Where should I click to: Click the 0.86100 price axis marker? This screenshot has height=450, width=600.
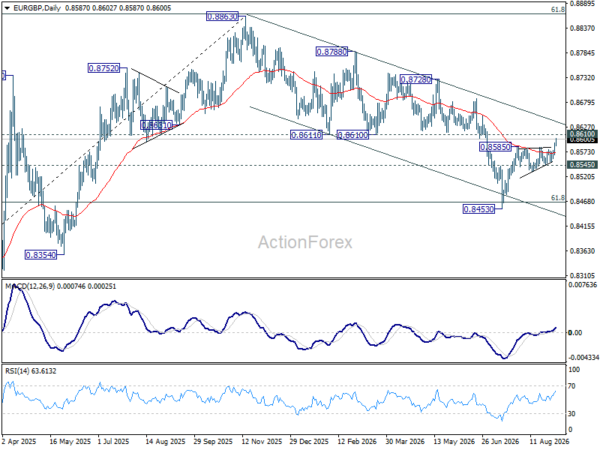(x=582, y=134)
